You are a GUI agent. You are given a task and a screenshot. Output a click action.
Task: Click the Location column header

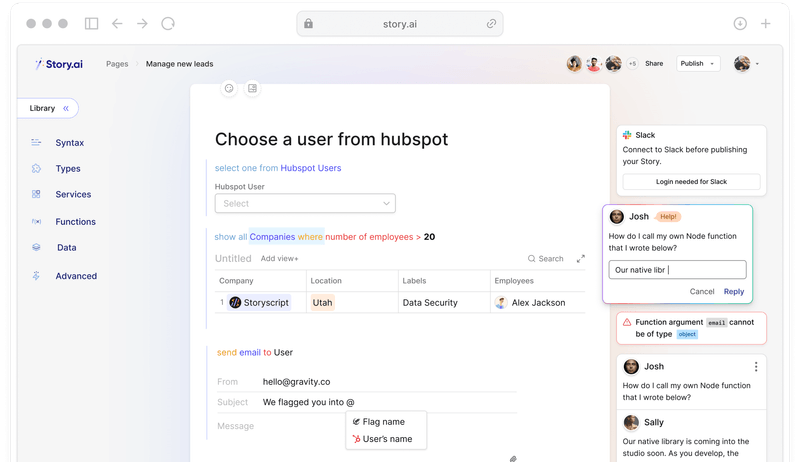click(326, 280)
